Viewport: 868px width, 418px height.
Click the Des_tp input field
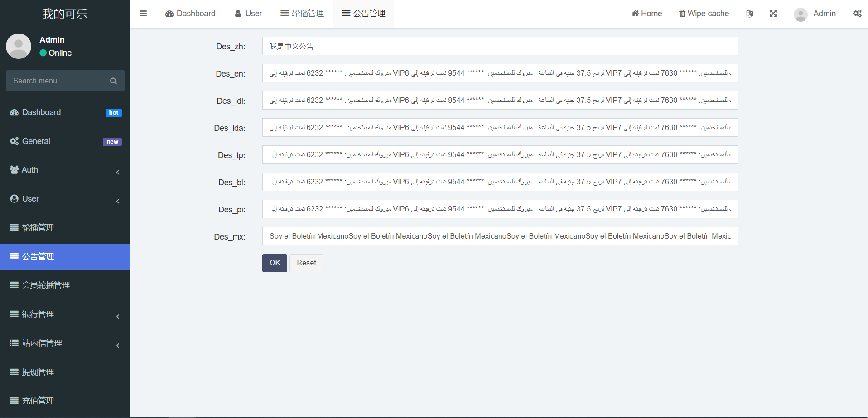pyautogui.click(x=500, y=155)
